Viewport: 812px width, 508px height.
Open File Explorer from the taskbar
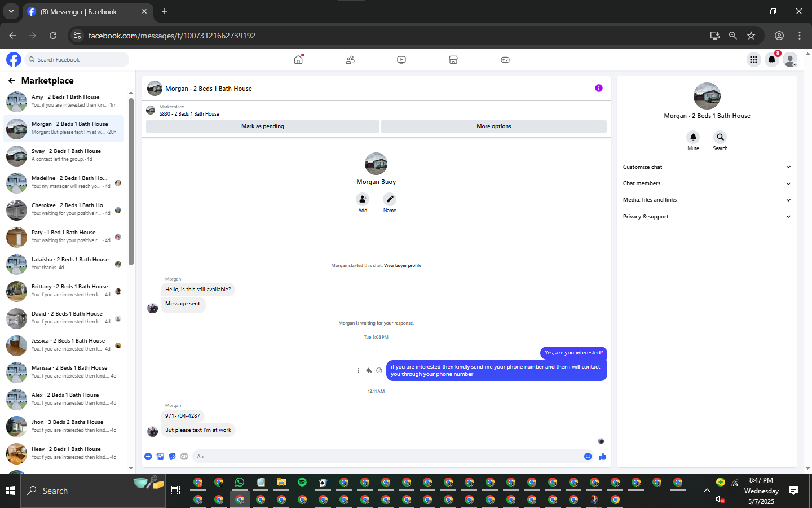pyautogui.click(x=281, y=482)
